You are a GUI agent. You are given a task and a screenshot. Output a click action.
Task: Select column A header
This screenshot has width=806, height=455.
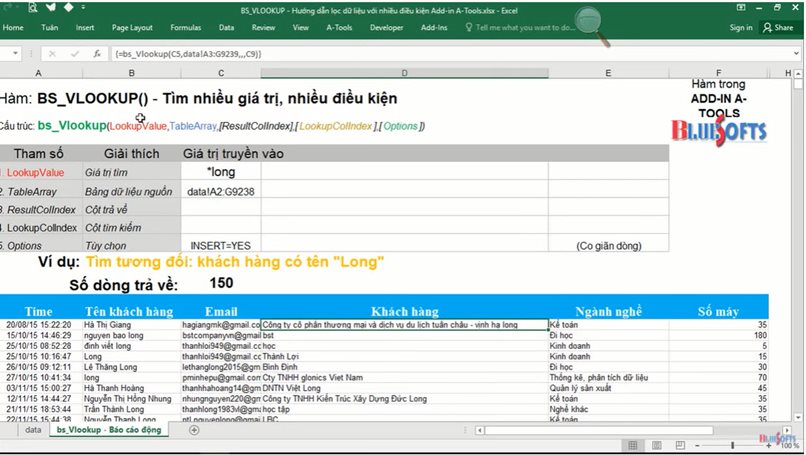(38, 74)
